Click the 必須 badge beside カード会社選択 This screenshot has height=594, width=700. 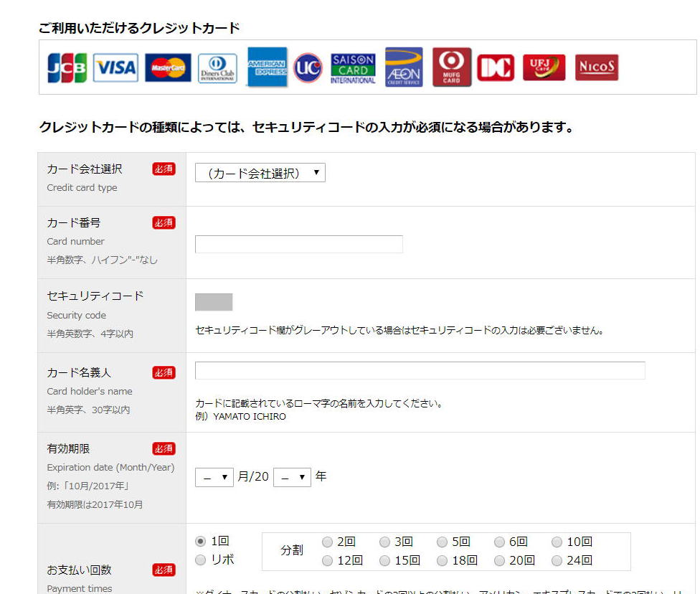tap(164, 169)
